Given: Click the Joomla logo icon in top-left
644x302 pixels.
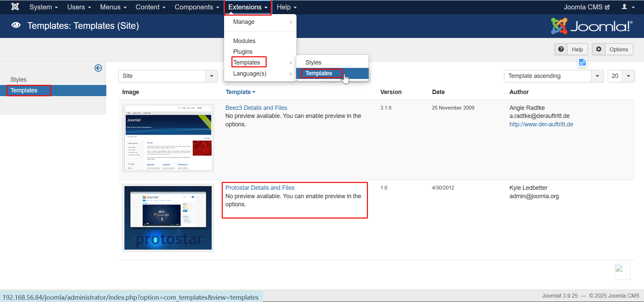Looking at the screenshot, I should point(15,7).
